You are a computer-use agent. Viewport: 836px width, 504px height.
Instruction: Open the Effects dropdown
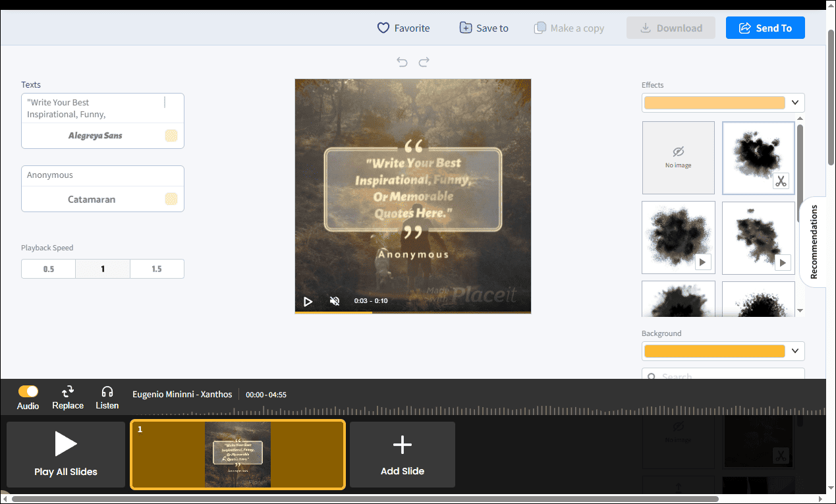tap(795, 102)
